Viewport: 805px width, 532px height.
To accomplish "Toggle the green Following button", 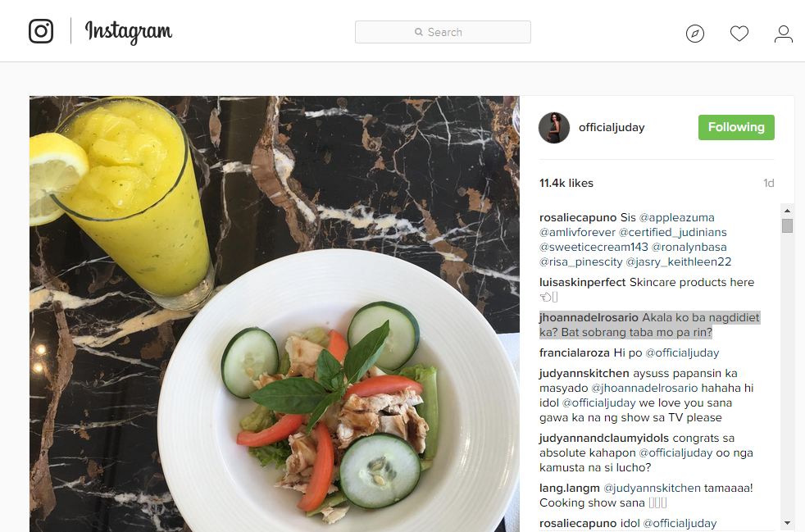I will click(735, 127).
